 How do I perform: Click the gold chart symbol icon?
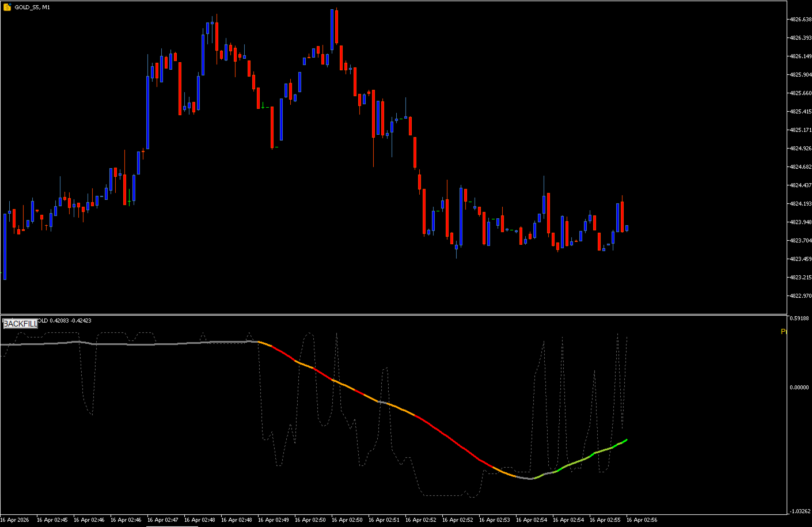[7, 7]
